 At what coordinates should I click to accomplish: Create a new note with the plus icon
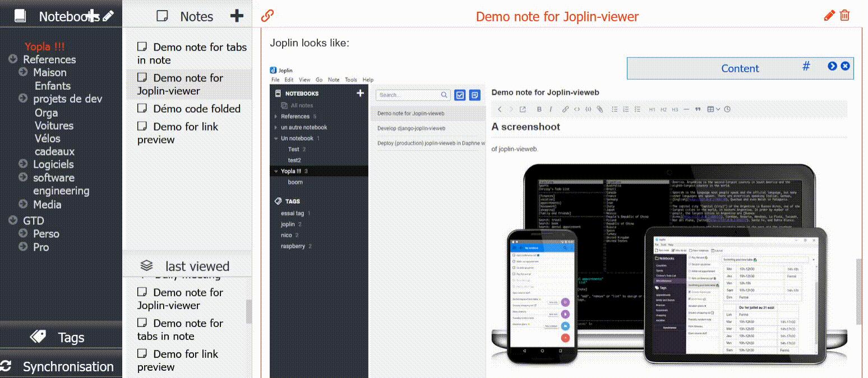click(237, 16)
